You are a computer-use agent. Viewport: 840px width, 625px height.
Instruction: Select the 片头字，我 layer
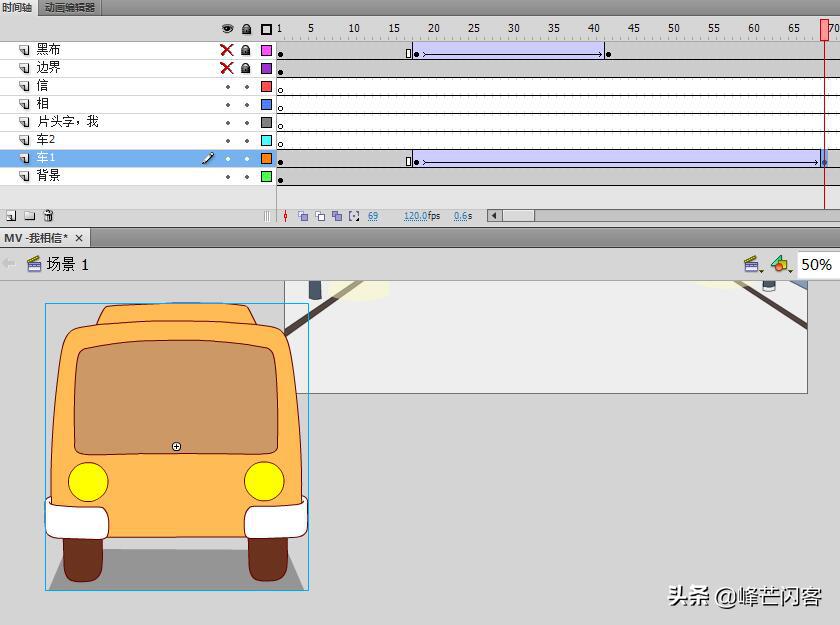pyautogui.click(x=68, y=122)
